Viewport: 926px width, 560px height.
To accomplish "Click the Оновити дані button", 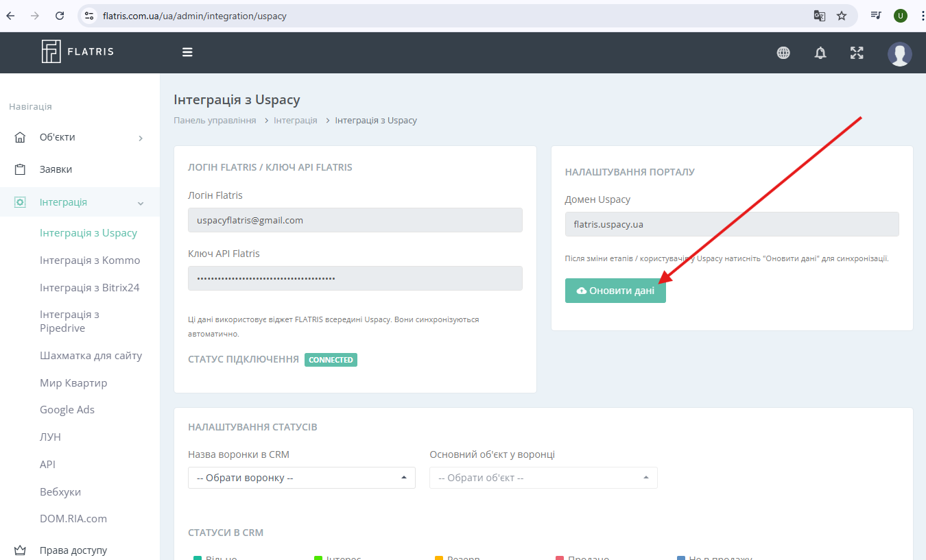I will point(615,291).
